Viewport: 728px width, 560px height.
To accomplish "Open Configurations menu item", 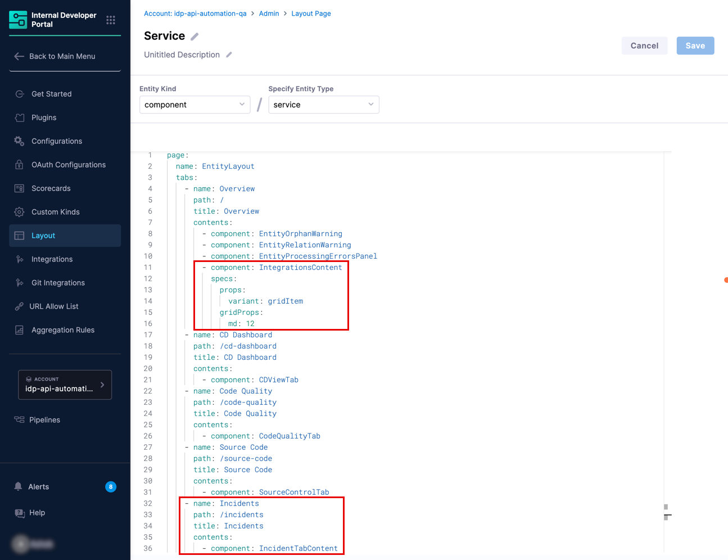I will tap(57, 141).
